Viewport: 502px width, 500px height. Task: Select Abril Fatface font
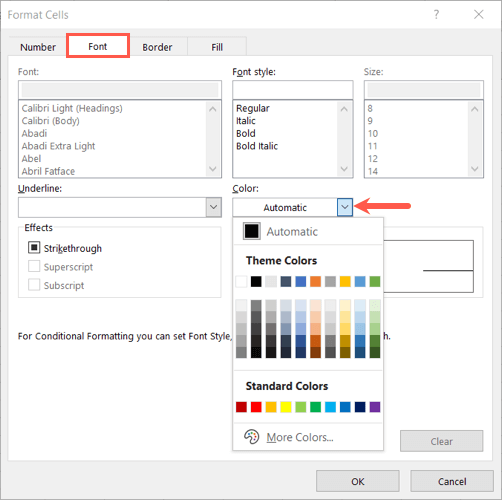click(x=48, y=171)
